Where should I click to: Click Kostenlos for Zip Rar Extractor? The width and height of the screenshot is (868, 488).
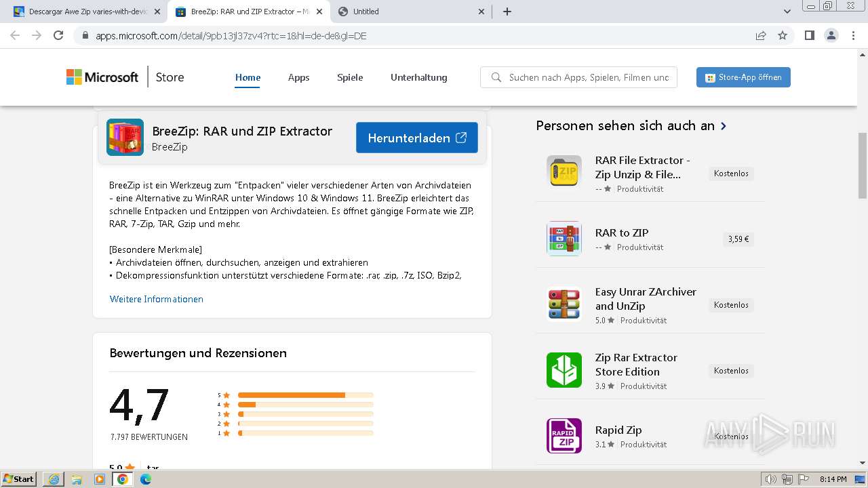coord(731,371)
